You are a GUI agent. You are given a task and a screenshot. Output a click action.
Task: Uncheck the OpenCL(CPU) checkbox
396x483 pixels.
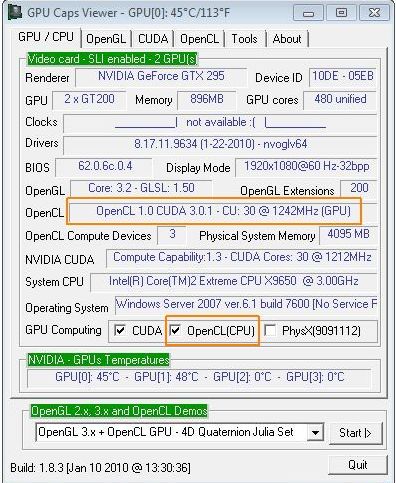pos(175,331)
